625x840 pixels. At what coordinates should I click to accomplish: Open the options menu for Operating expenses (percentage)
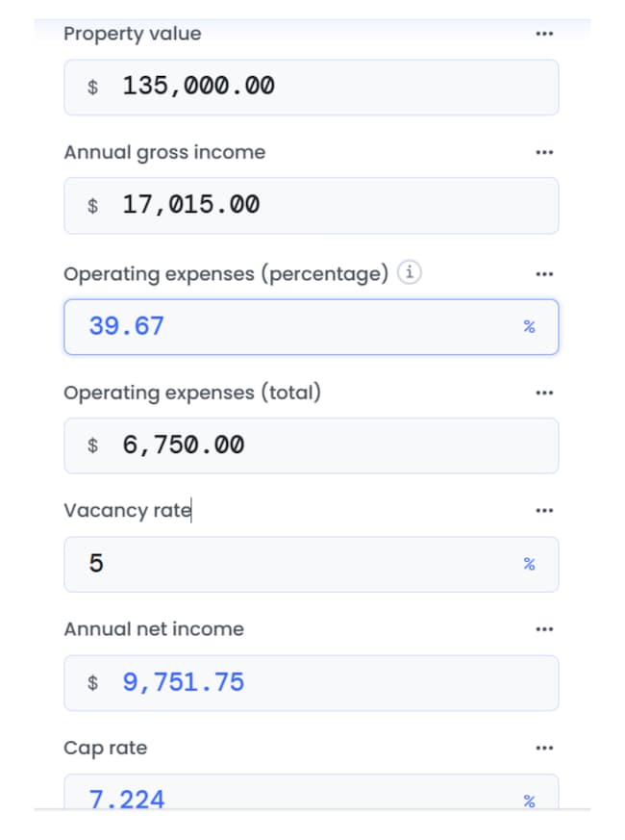tap(544, 274)
